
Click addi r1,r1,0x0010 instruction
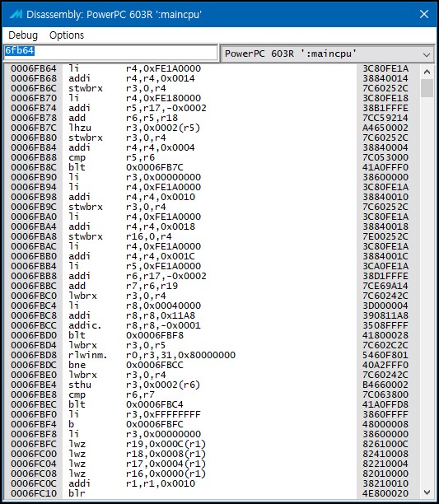(132, 483)
